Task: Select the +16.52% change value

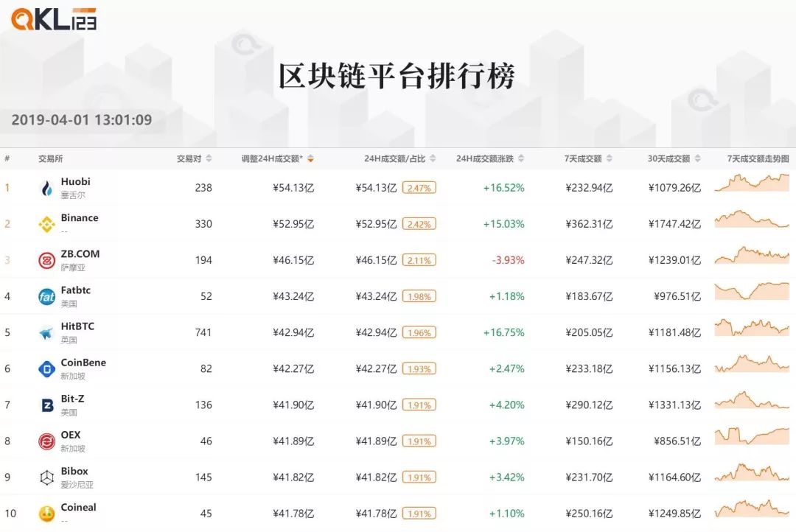Action: [x=503, y=188]
